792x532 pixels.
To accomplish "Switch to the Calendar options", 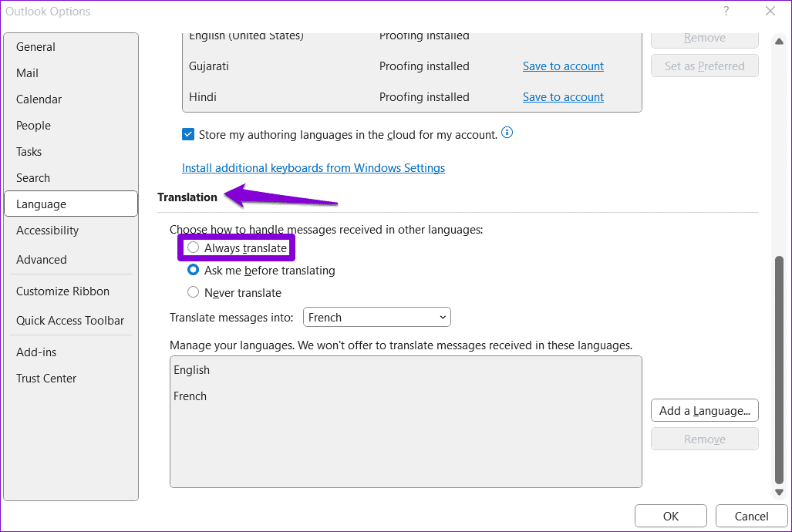I will 71,99.
